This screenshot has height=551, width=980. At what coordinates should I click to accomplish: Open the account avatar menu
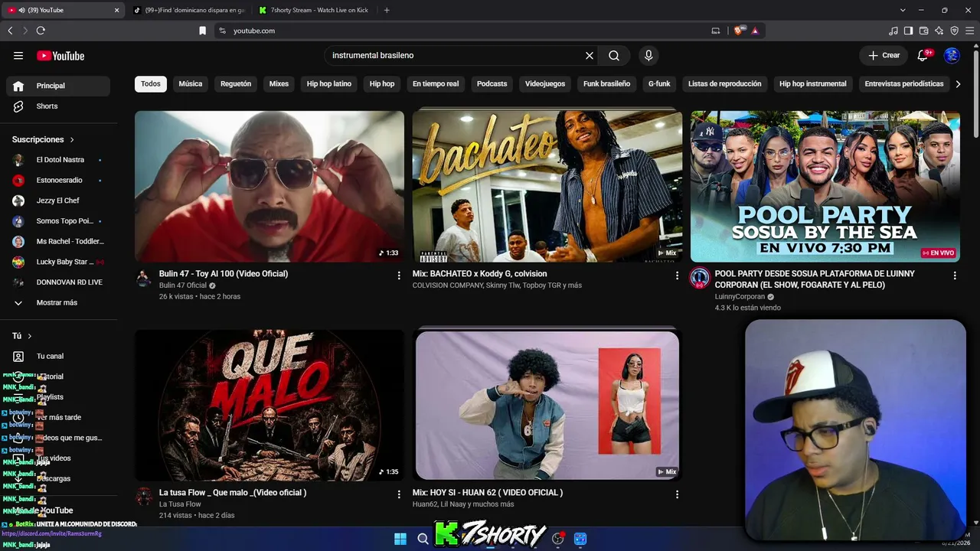(x=952, y=55)
